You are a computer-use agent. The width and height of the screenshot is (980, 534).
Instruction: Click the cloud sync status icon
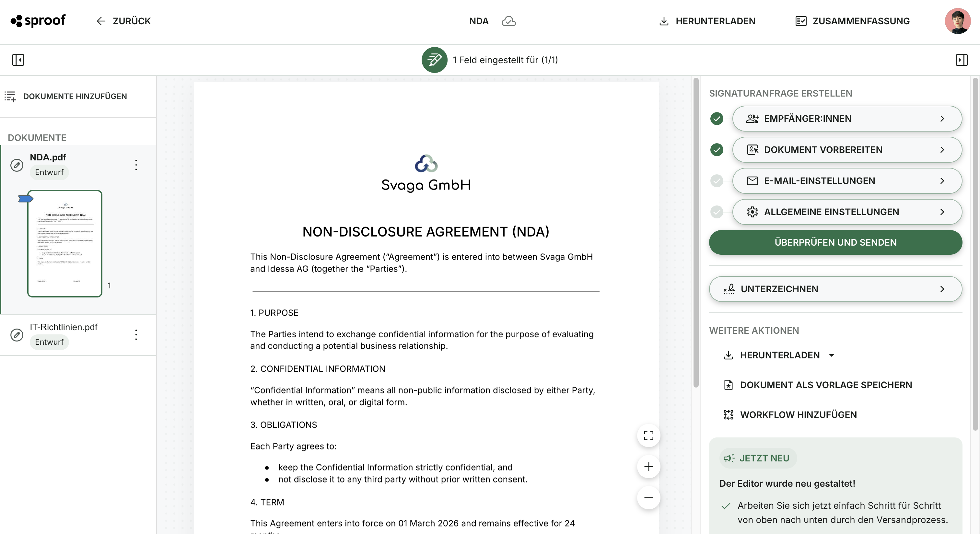tap(509, 21)
